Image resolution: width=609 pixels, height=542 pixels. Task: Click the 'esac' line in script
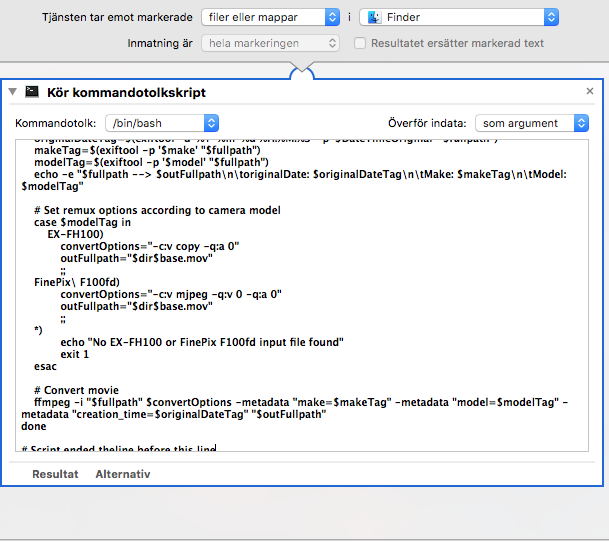click(x=45, y=366)
